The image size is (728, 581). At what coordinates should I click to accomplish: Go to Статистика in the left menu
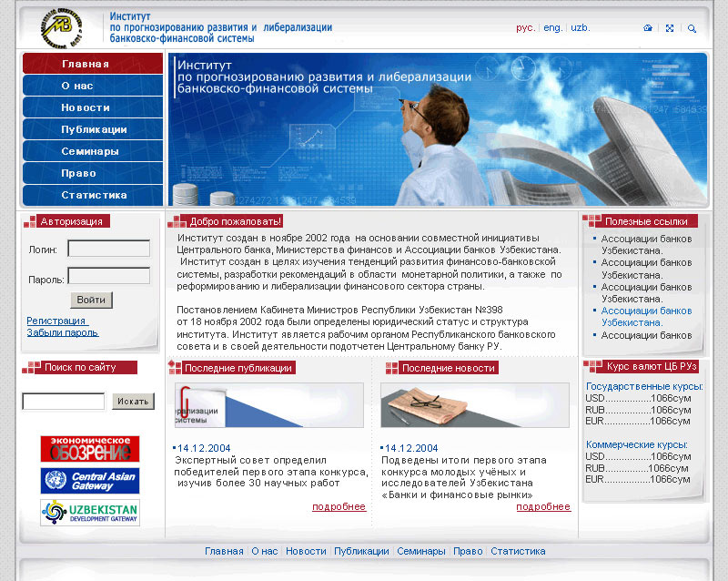click(94, 195)
